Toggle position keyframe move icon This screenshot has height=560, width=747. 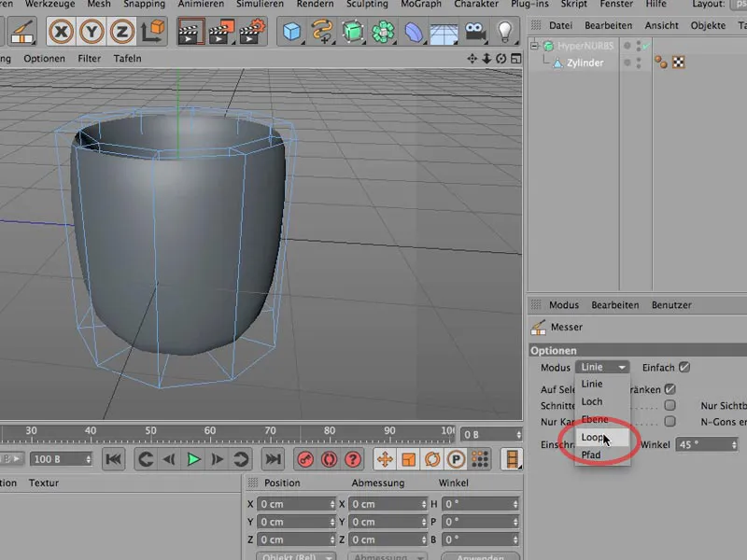[385, 459]
